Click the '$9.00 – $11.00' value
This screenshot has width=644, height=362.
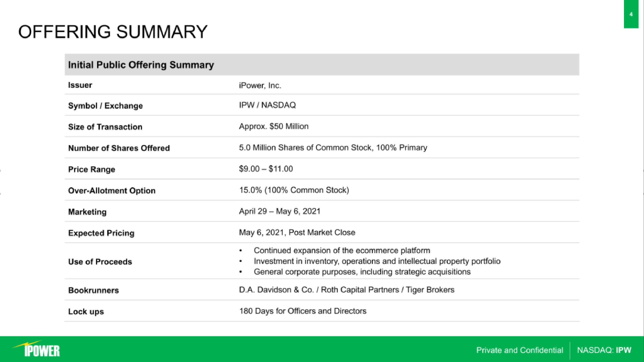click(266, 169)
